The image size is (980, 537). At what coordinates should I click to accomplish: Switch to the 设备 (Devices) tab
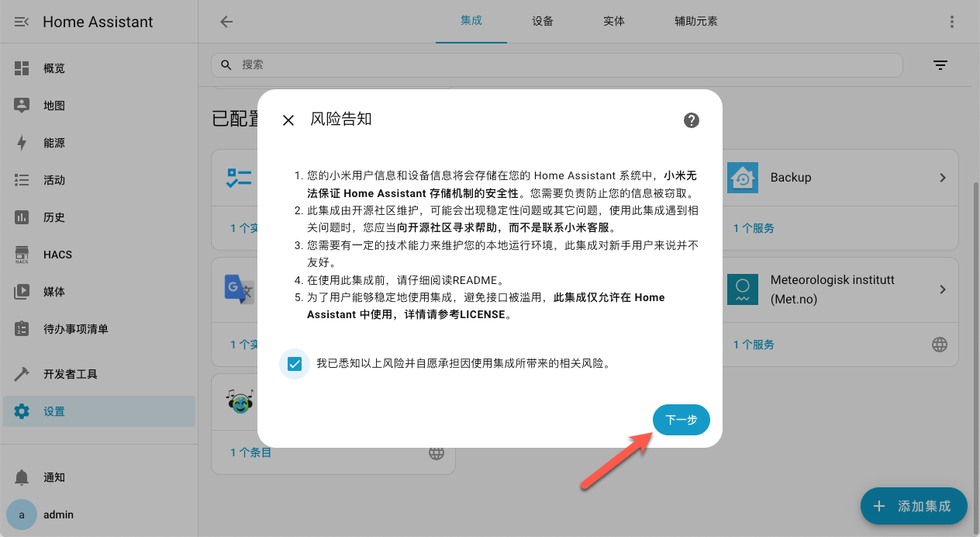point(543,22)
